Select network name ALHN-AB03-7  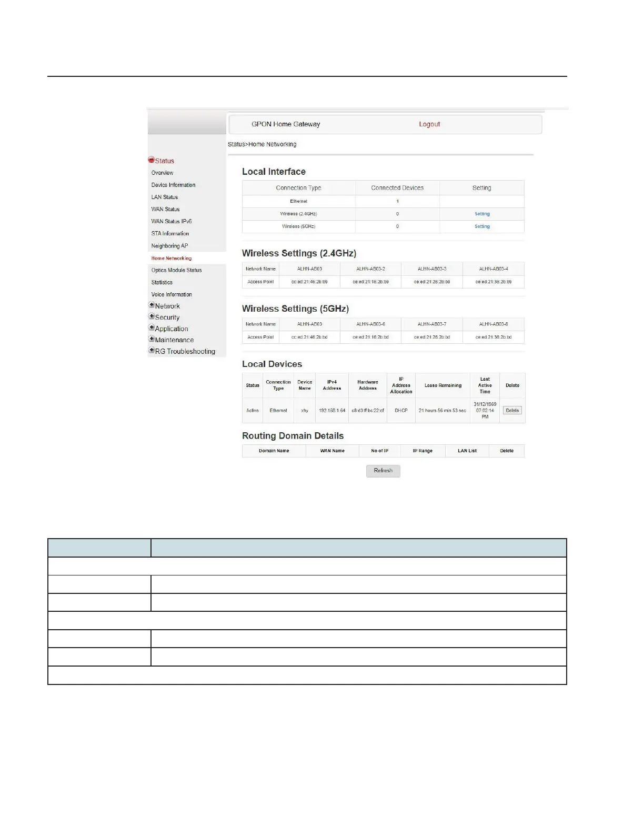click(x=432, y=324)
